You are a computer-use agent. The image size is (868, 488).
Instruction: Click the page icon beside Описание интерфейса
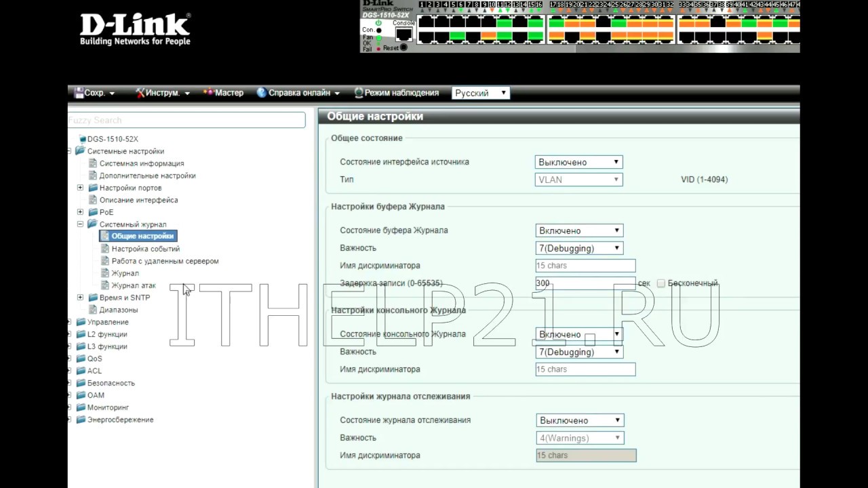(x=93, y=200)
